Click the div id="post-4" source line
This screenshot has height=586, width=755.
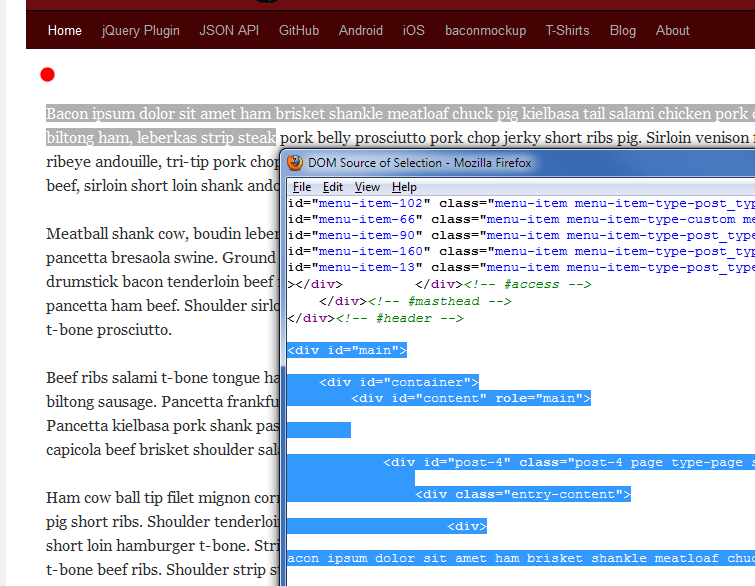point(569,462)
